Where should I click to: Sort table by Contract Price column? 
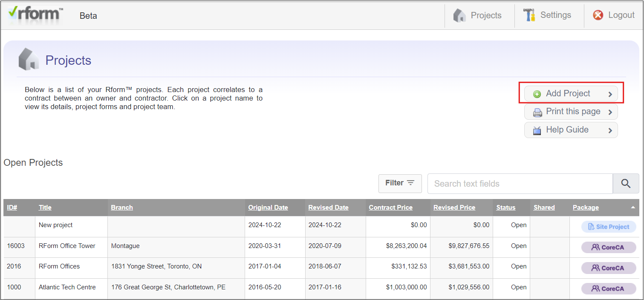390,208
